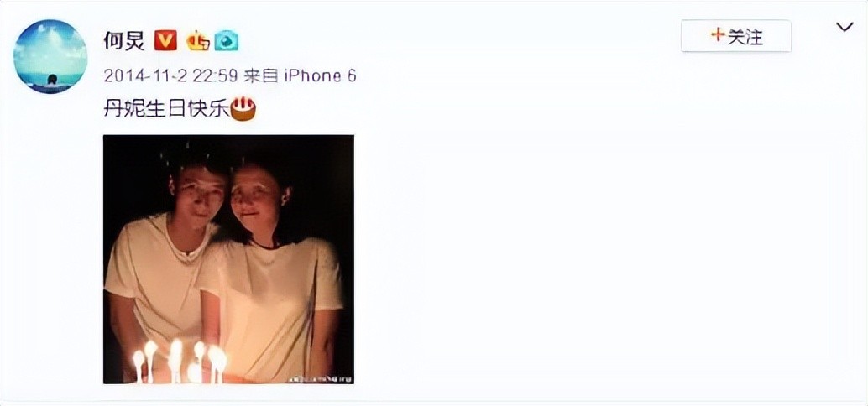Click the thumbs-up membership level badge
The image size is (868, 406).
click(x=197, y=41)
